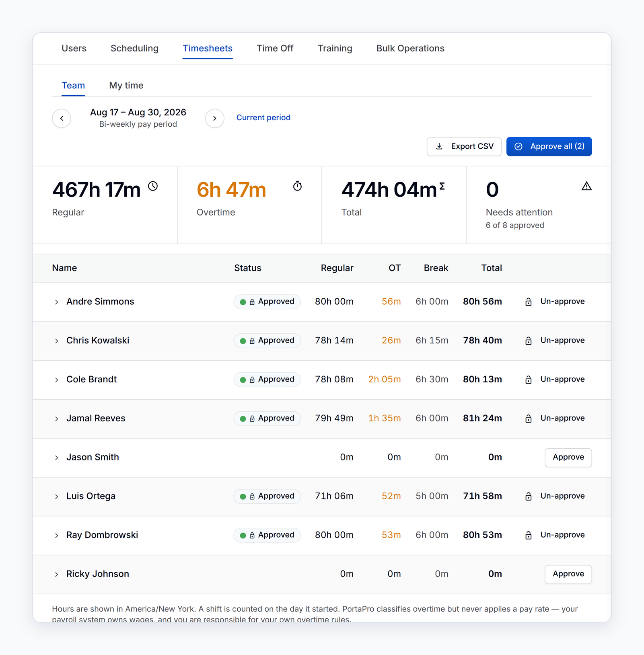The image size is (644, 655).
Task: Click the Export CSV button
Action: [x=464, y=146]
